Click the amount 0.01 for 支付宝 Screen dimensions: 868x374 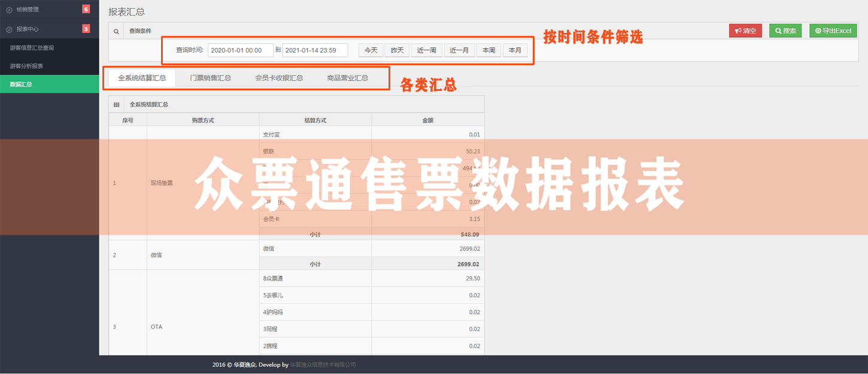coord(428,135)
